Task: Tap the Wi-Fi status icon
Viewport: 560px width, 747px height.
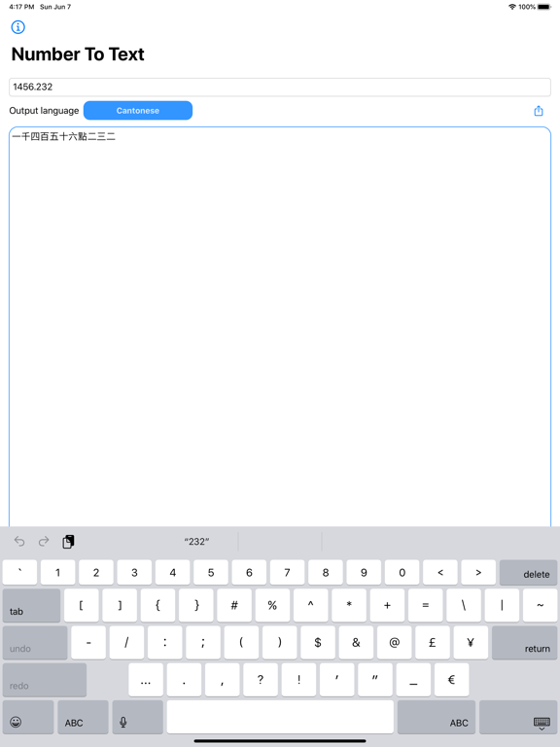Action: pyautogui.click(x=512, y=7)
